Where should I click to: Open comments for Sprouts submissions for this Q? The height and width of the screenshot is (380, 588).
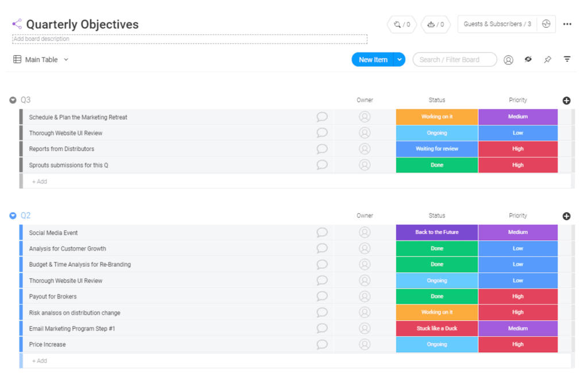[x=322, y=165]
